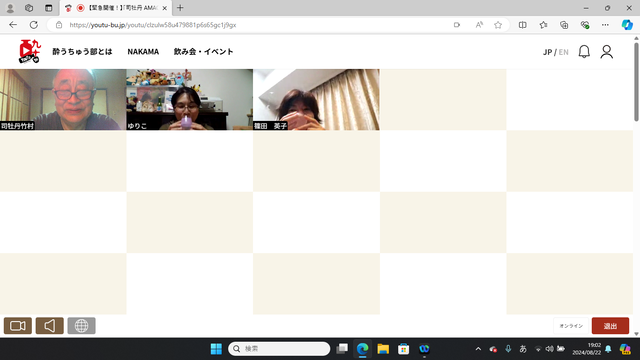Screen dimensions: 640x360
Task: Open clock 19:02 date panel
Action: tap(587, 349)
